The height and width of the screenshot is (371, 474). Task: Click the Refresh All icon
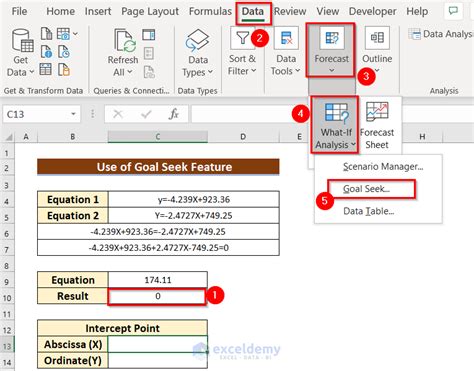click(x=124, y=41)
